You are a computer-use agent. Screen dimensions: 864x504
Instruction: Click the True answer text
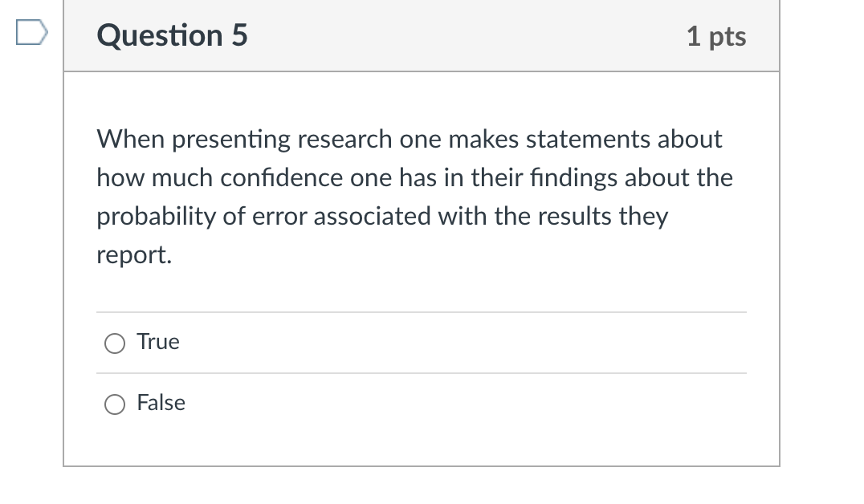tap(158, 341)
